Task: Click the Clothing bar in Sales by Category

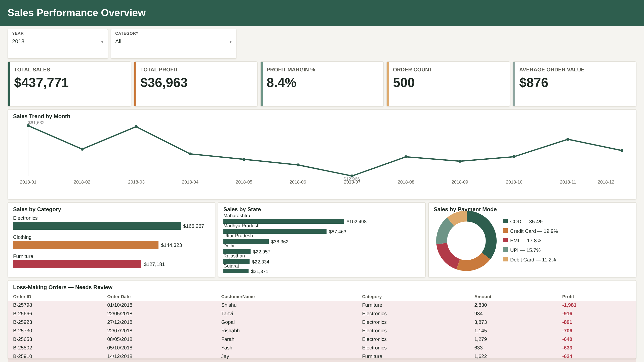Action: 86,245
